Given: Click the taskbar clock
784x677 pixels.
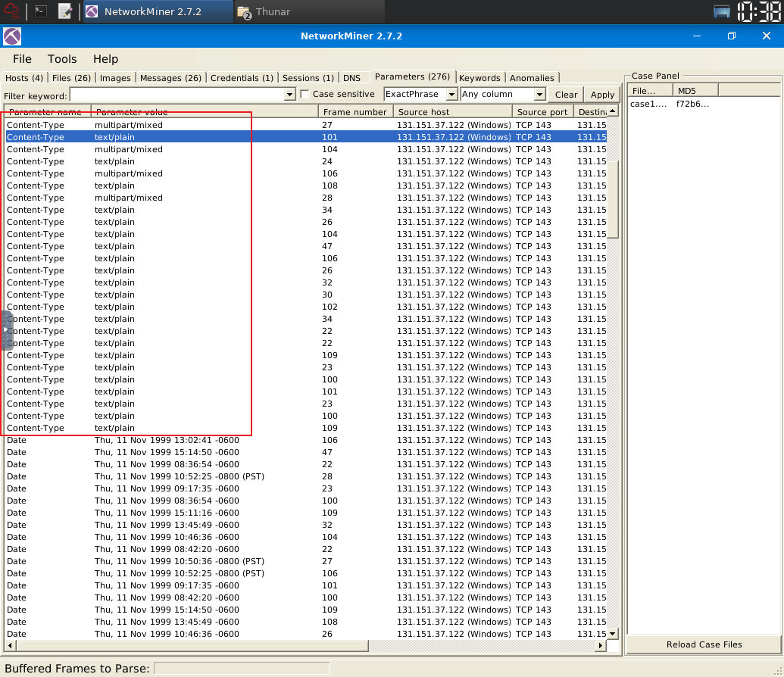Looking at the screenshot, I should [759, 11].
